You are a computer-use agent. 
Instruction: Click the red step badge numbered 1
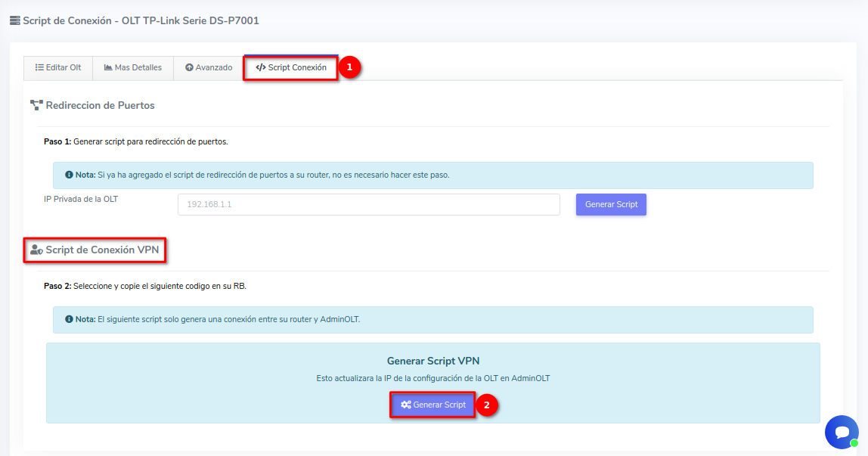point(349,67)
